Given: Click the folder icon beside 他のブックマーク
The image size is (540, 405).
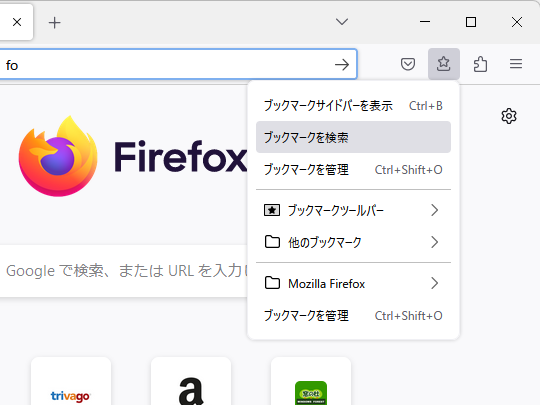Looking at the screenshot, I should point(272,242).
